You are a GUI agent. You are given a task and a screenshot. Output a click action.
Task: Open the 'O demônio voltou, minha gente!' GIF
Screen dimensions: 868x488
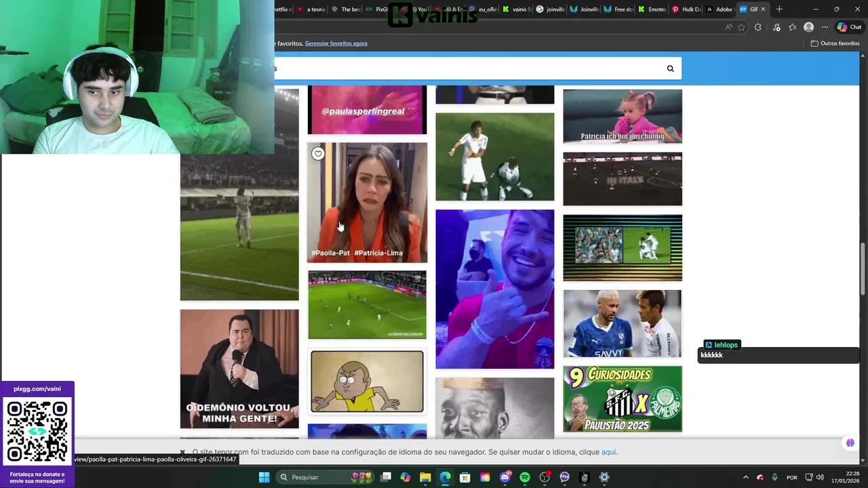pyautogui.click(x=239, y=369)
